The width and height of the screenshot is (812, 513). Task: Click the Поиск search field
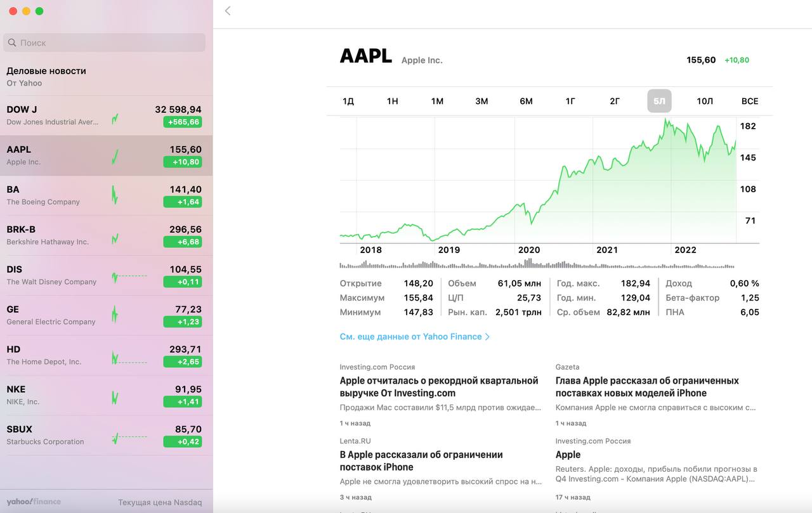(x=104, y=42)
